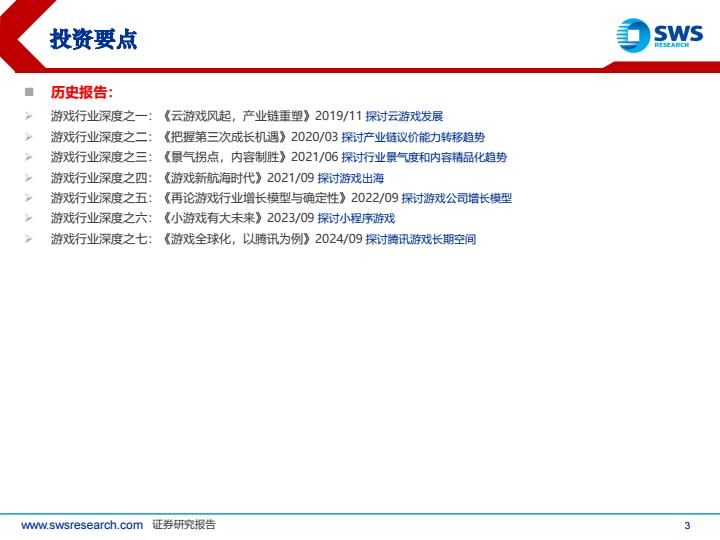Click the title 《小游戏有大未来》
The height and width of the screenshot is (540, 720).
tap(212, 218)
